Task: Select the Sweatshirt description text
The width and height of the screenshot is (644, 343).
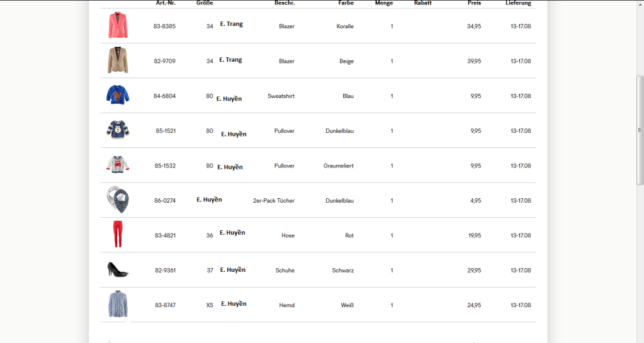Action: point(281,96)
